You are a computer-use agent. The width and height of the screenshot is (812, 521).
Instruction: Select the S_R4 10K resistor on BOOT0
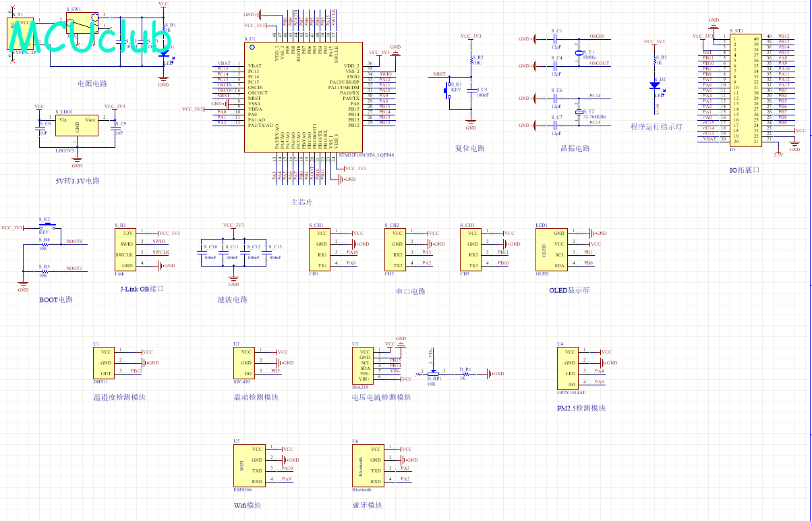click(45, 244)
